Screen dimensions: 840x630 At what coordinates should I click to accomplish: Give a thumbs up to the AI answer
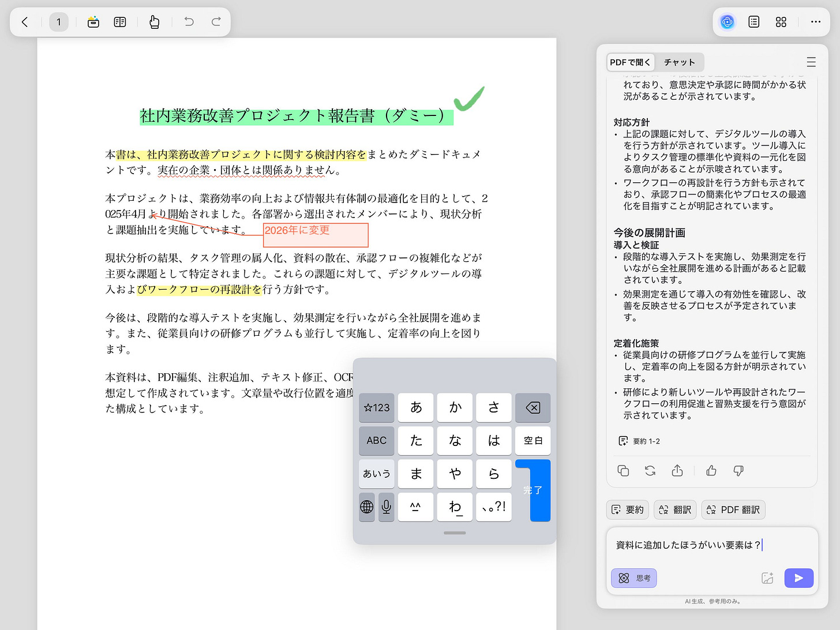pos(711,471)
